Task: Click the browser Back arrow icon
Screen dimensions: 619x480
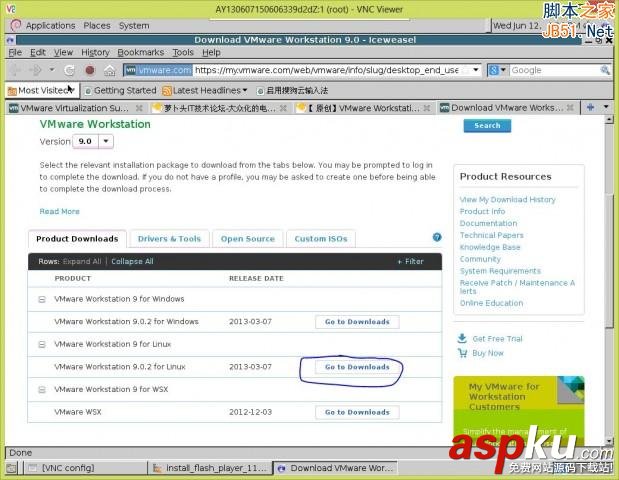Action: pyautogui.click(x=16, y=70)
